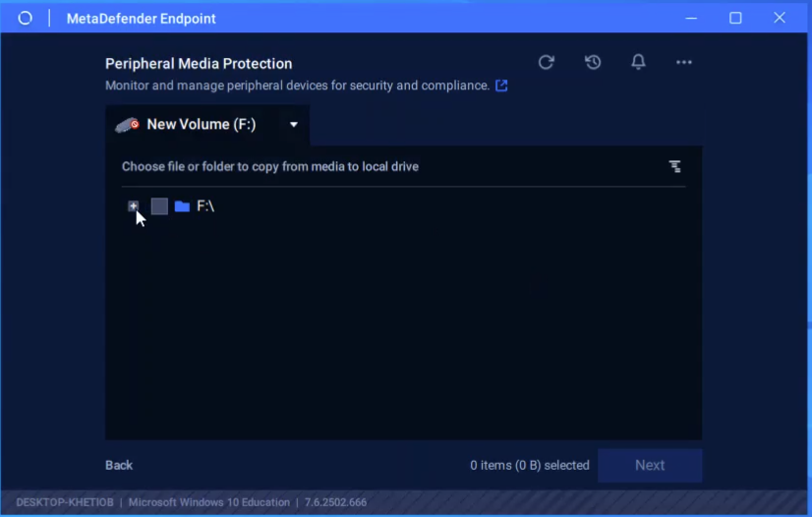The height and width of the screenshot is (517, 812).
Task: Select the New Volume (F:) tab label
Action: pyautogui.click(x=202, y=125)
